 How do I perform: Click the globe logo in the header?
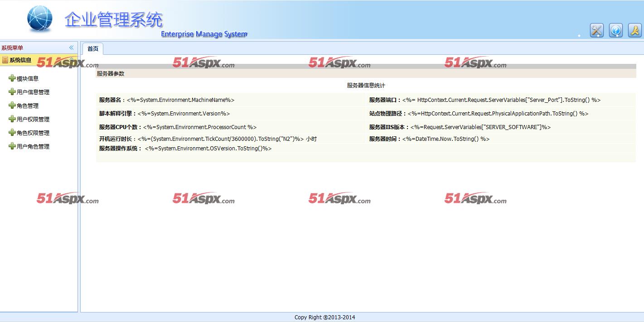point(40,19)
